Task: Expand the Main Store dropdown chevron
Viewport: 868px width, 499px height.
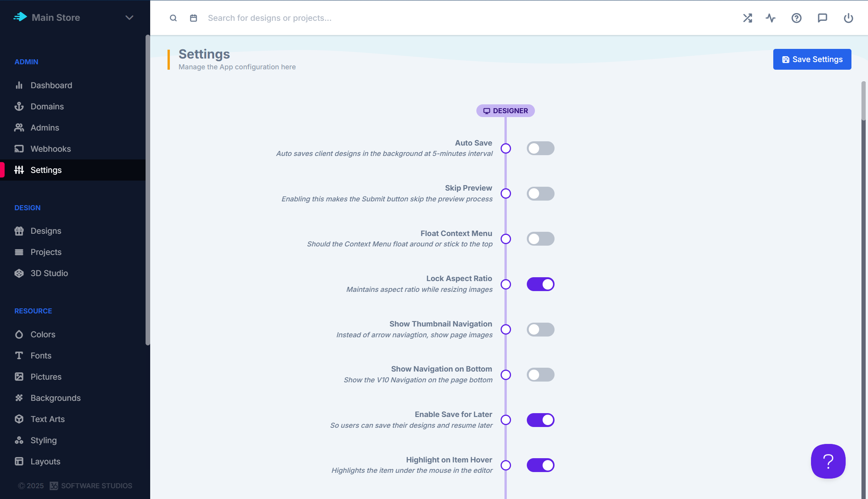Action: pyautogui.click(x=129, y=17)
